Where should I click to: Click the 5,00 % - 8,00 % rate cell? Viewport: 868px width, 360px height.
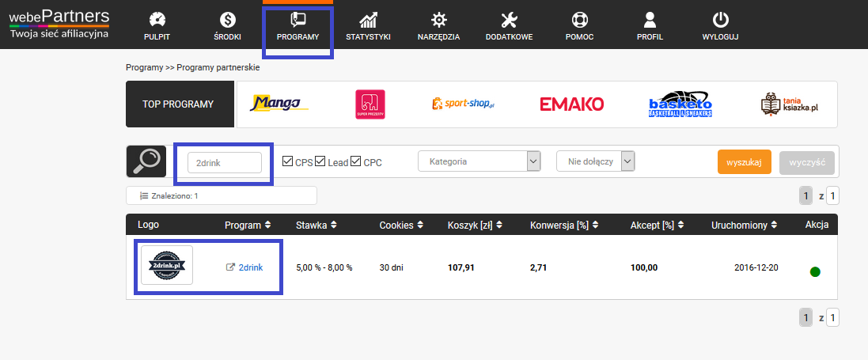tap(324, 267)
